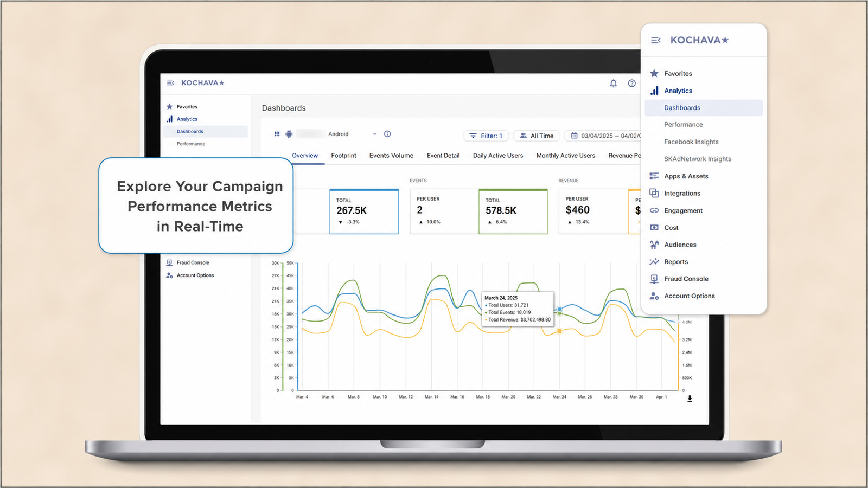Viewport: 868px width, 488px height.
Task: Download the chart using the download arrow icon
Action: (690, 399)
